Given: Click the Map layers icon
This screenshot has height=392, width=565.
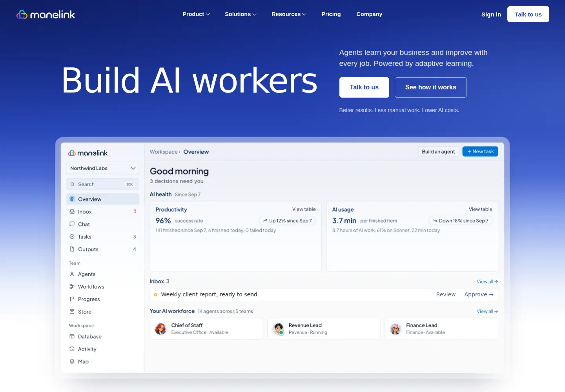Looking at the screenshot, I should [72, 361].
